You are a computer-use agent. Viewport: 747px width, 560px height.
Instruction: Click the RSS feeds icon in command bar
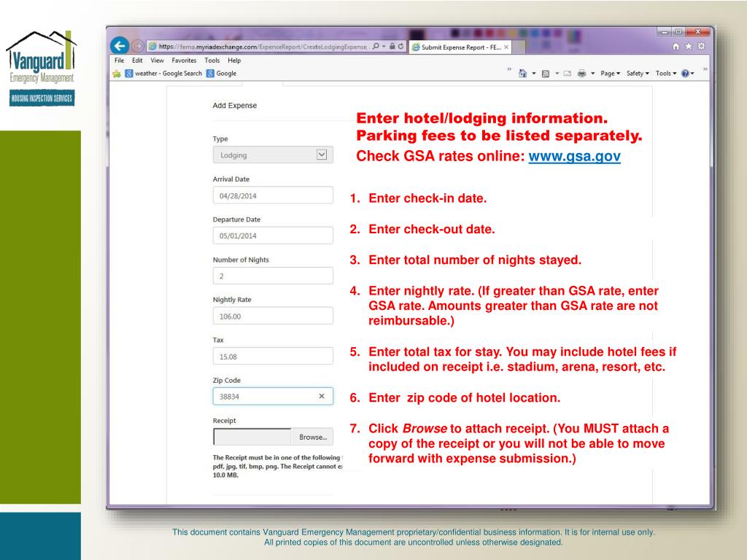pos(546,74)
